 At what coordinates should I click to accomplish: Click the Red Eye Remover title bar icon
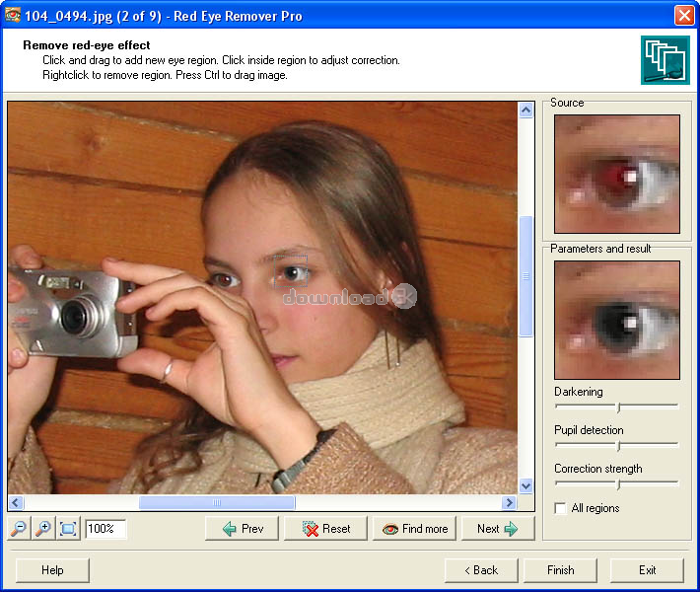point(13,15)
